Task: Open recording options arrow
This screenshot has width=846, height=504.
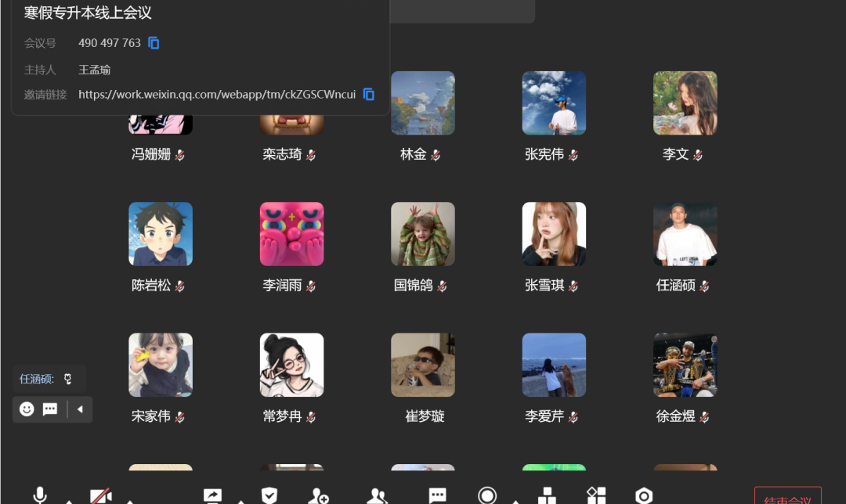Action: pyautogui.click(x=515, y=502)
